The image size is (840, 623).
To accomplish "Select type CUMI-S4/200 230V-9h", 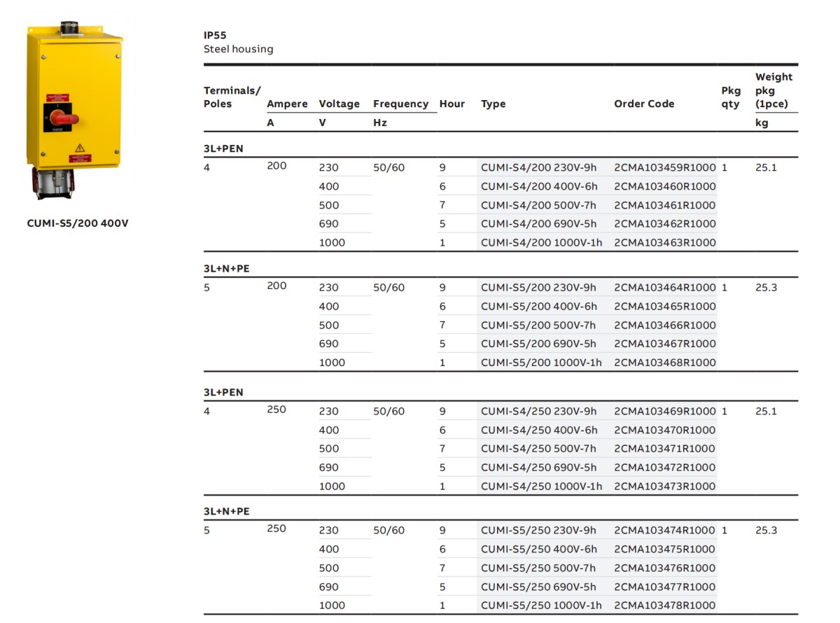I will (x=539, y=168).
